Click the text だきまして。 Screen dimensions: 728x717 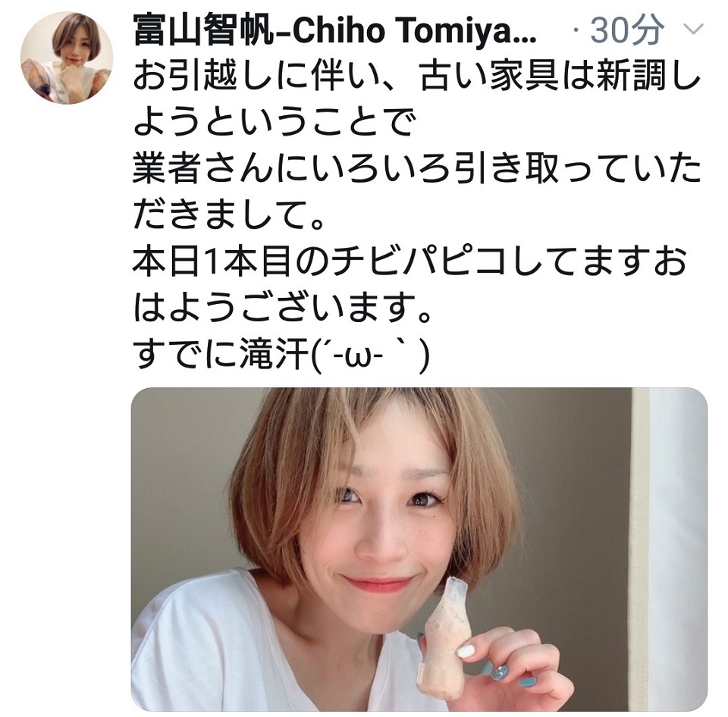click(228, 215)
